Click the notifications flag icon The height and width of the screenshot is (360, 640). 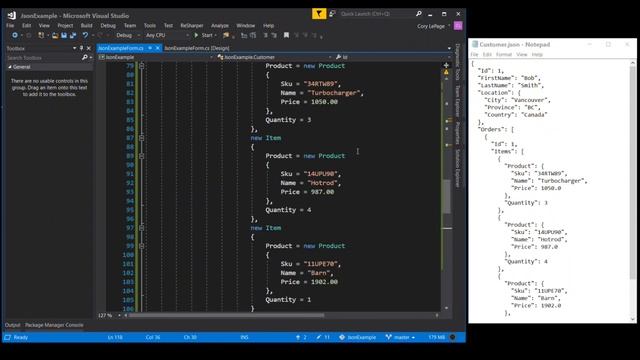point(319,14)
